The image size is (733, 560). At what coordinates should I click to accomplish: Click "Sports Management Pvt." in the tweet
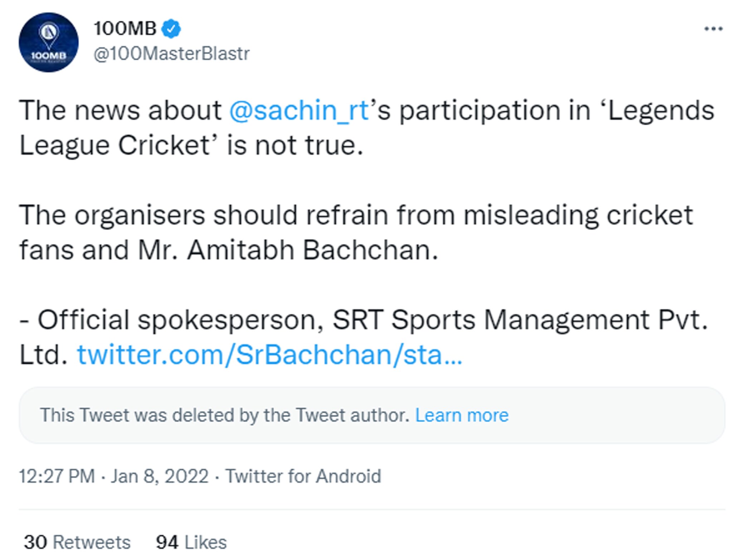[x=549, y=320]
